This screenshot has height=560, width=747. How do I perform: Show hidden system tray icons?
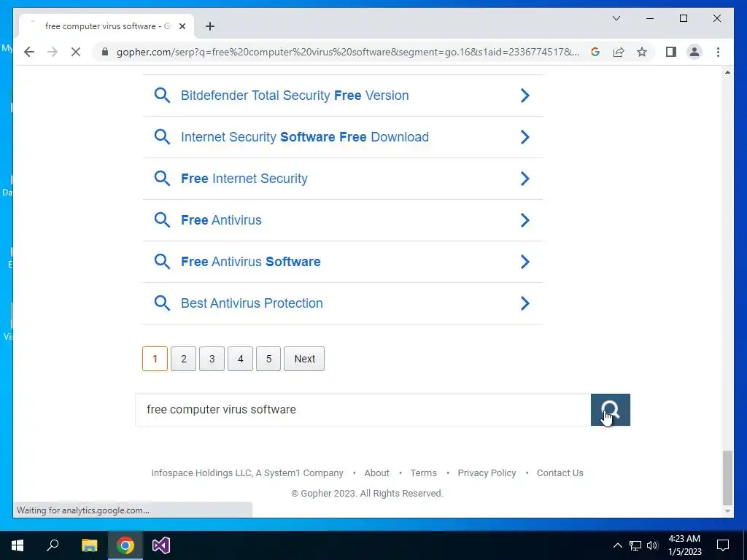point(617,545)
